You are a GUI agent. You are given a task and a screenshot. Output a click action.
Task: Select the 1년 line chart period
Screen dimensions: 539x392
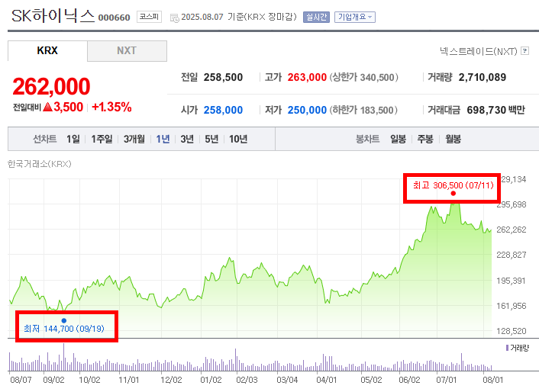163,139
